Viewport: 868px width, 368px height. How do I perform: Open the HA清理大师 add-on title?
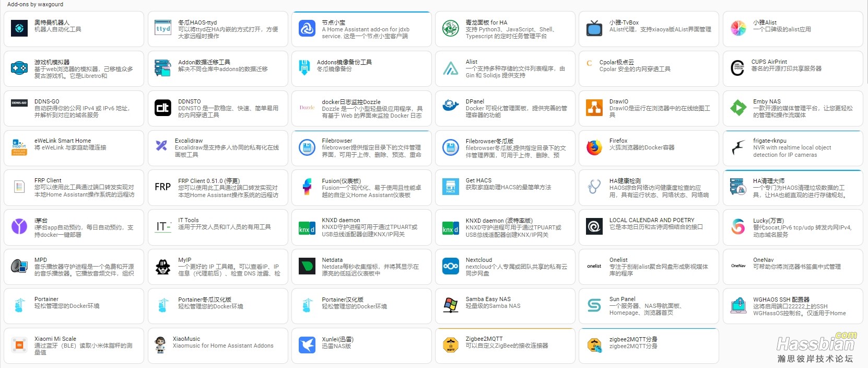point(769,181)
